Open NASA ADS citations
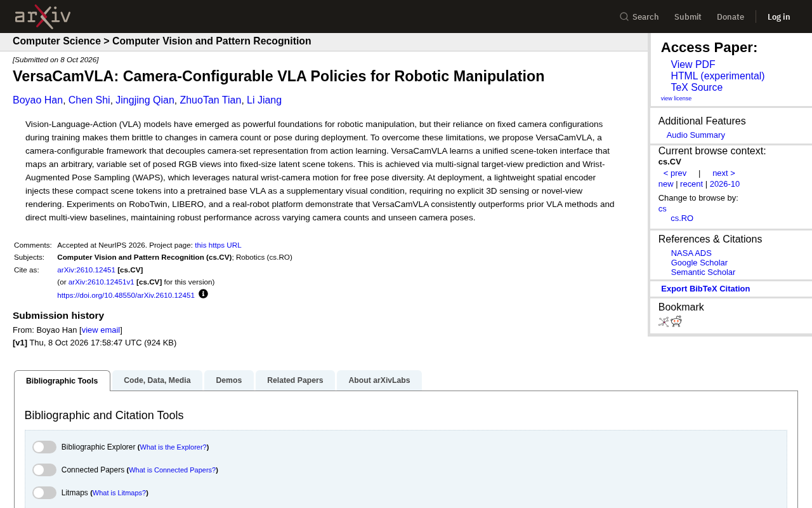The width and height of the screenshot is (812, 508). click(x=691, y=253)
